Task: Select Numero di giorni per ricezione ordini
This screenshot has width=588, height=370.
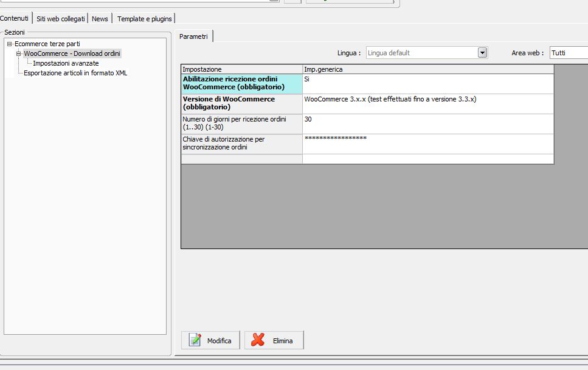Action: [x=242, y=124]
